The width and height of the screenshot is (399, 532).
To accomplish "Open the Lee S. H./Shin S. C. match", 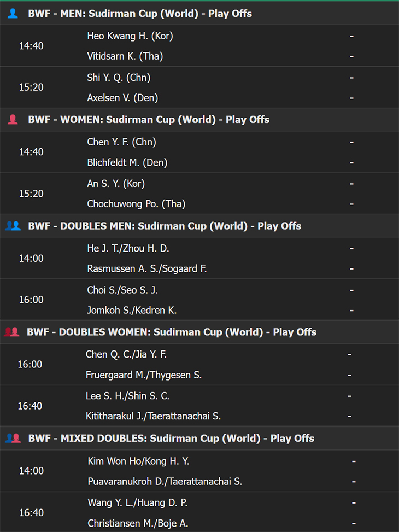I will [x=199, y=406].
